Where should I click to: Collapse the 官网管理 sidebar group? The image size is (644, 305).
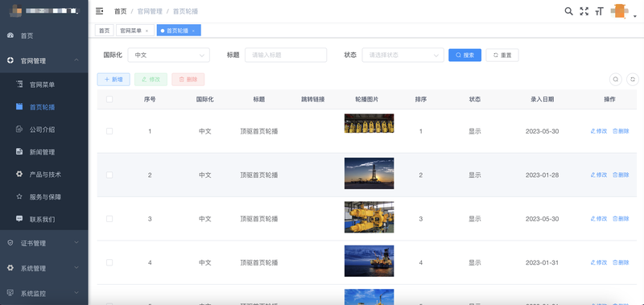tap(44, 60)
